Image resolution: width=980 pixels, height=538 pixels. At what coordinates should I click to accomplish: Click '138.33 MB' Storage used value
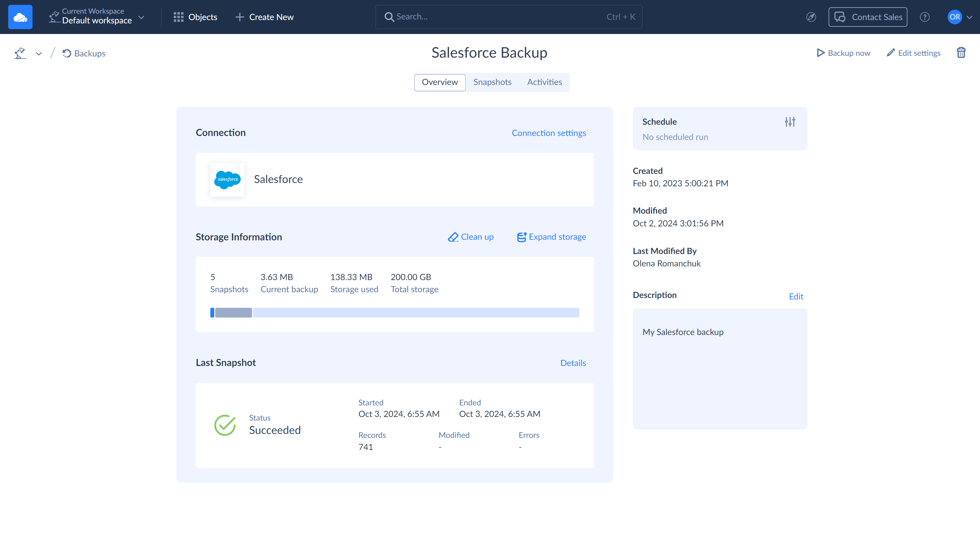pyautogui.click(x=351, y=277)
